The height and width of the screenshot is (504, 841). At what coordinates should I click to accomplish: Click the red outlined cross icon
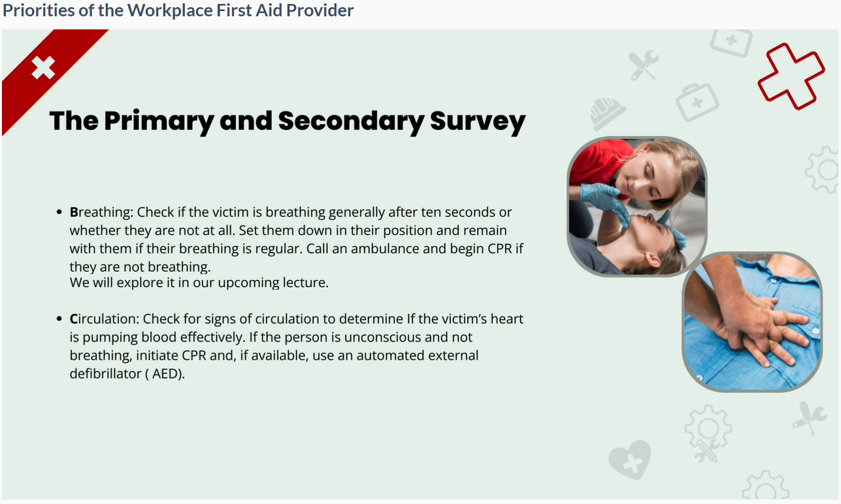[791, 76]
